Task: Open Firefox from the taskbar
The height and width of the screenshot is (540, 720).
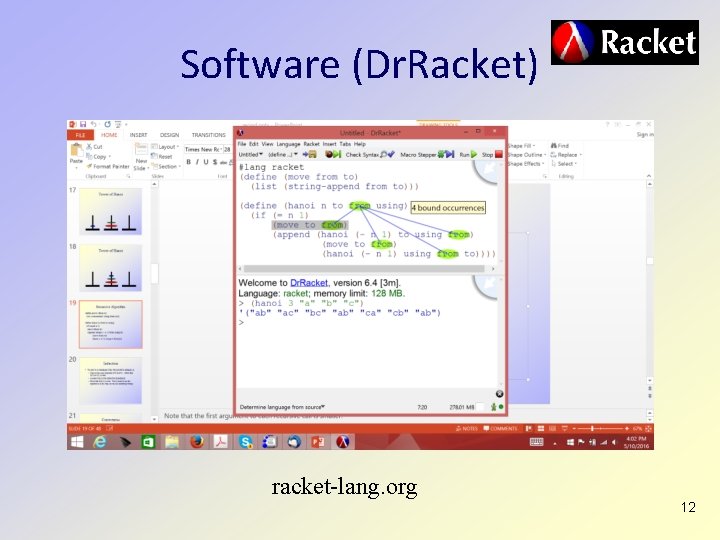Action: 197,442
